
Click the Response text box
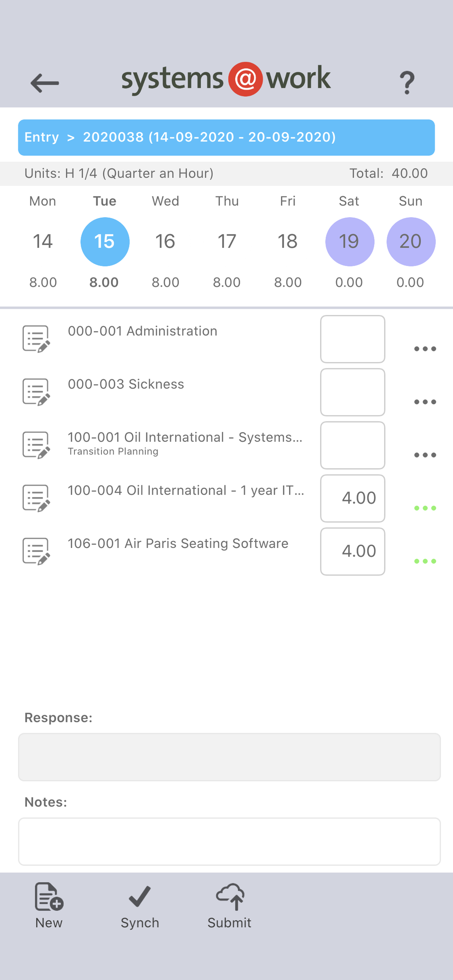tap(229, 757)
